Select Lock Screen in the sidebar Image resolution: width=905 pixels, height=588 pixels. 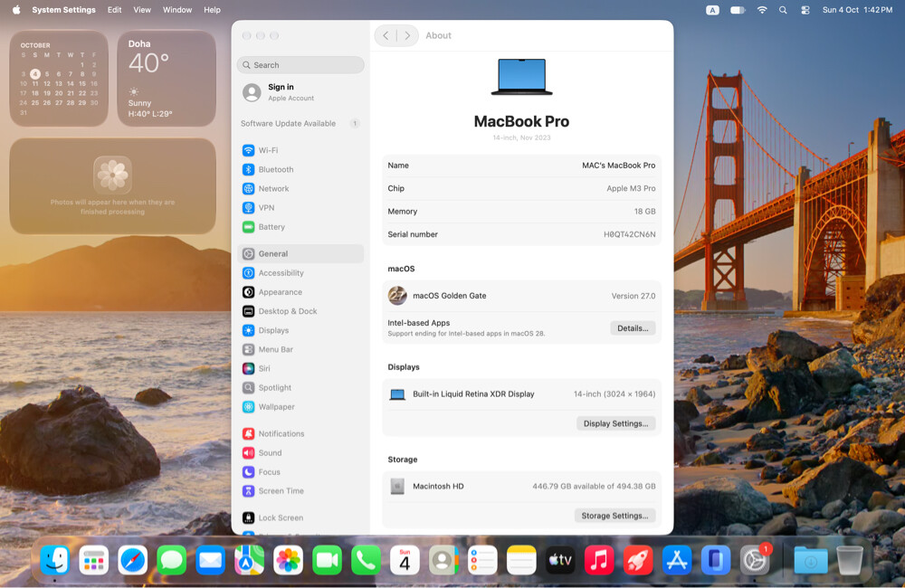(300, 517)
